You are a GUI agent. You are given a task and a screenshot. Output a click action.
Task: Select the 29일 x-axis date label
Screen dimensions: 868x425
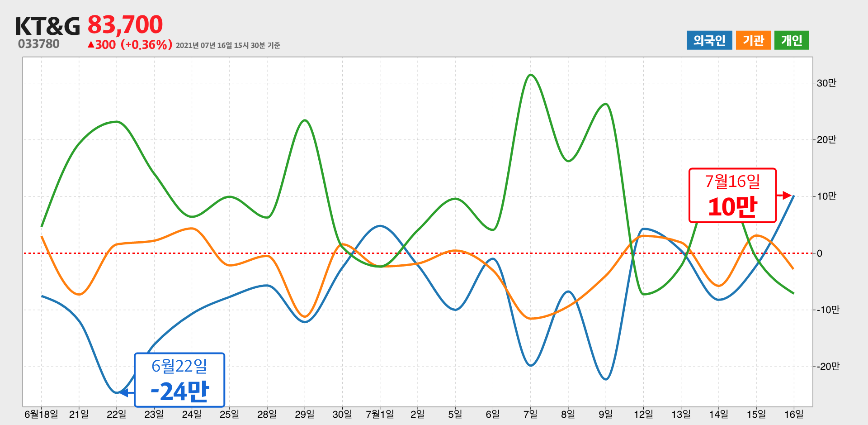coord(305,414)
